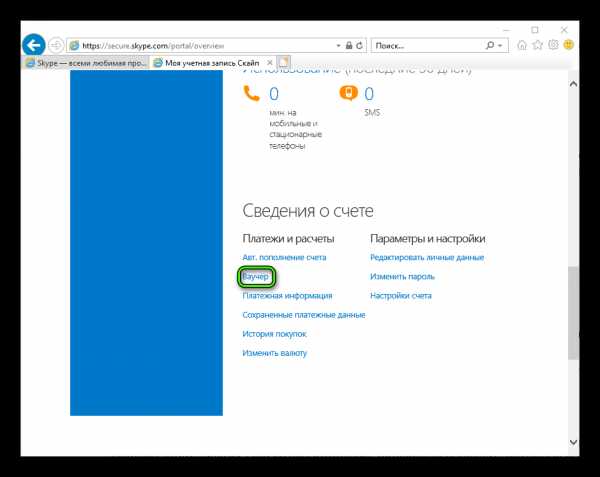Open 'История покупок' link
This screenshot has height=477, width=600.
click(274, 334)
